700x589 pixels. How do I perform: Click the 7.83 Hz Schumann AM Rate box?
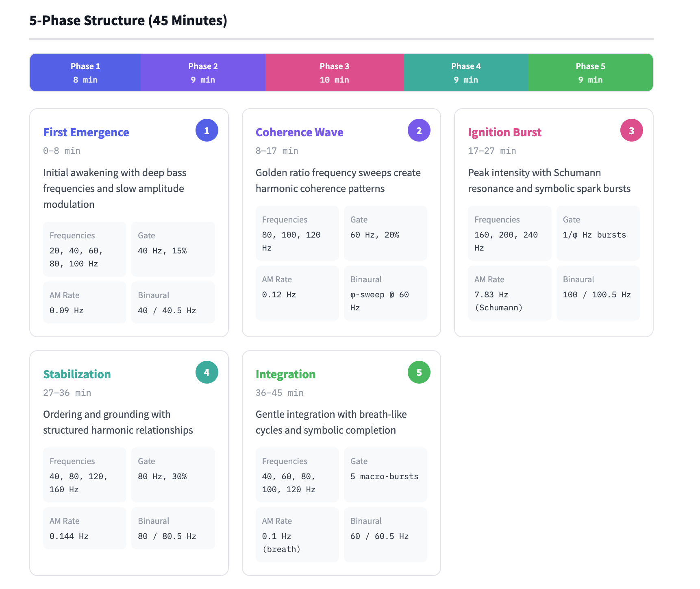509,293
